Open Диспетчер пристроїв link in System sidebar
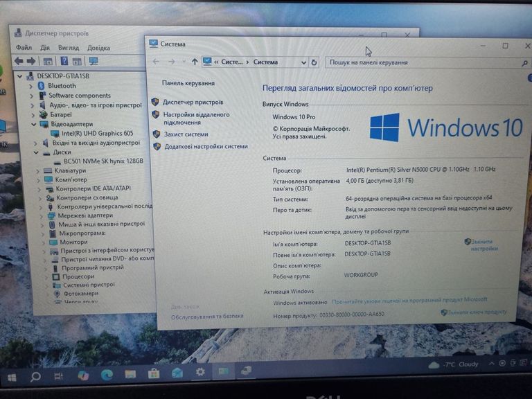Viewport: 532px width, 399px height. click(193, 102)
